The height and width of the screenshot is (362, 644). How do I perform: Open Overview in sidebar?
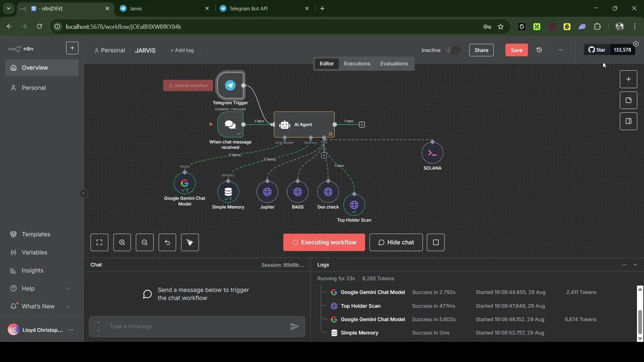click(x=41, y=68)
